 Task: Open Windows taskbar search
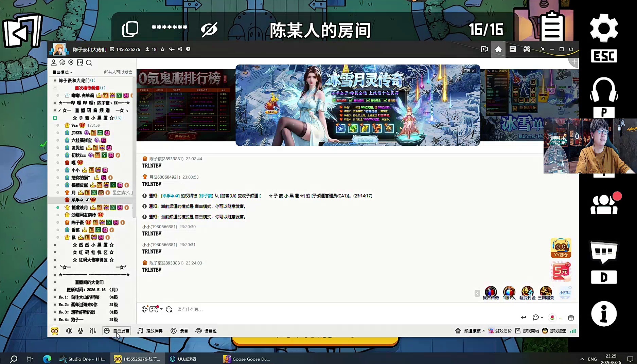pos(14,359)
